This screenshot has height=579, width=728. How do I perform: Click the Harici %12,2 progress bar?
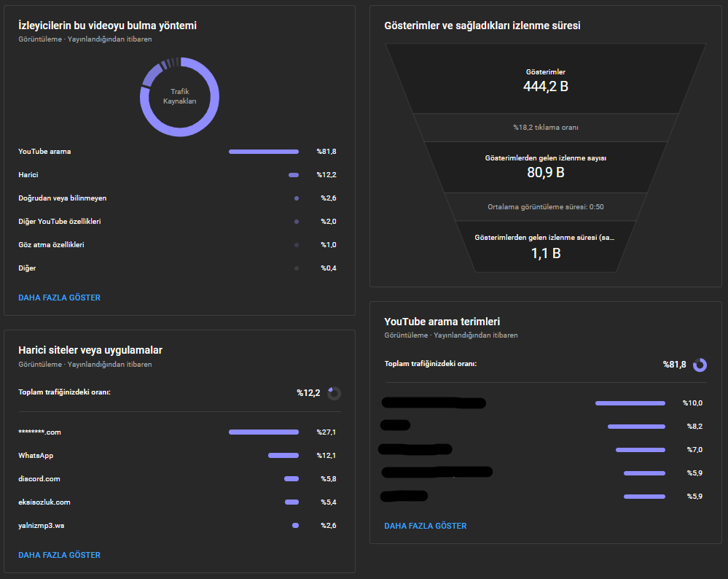[x=294, y=175]
